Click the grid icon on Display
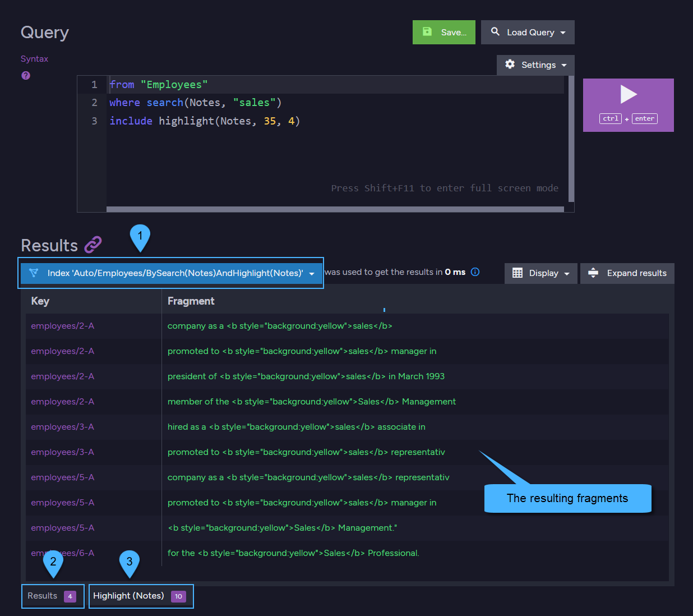The width and height of the screenshot is (693, 616). tap(518, 273)
